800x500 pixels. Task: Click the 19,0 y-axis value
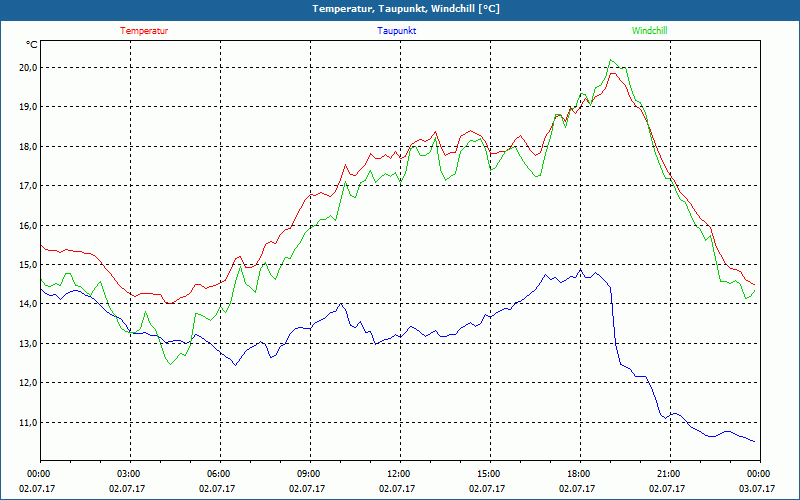(29, 107)
